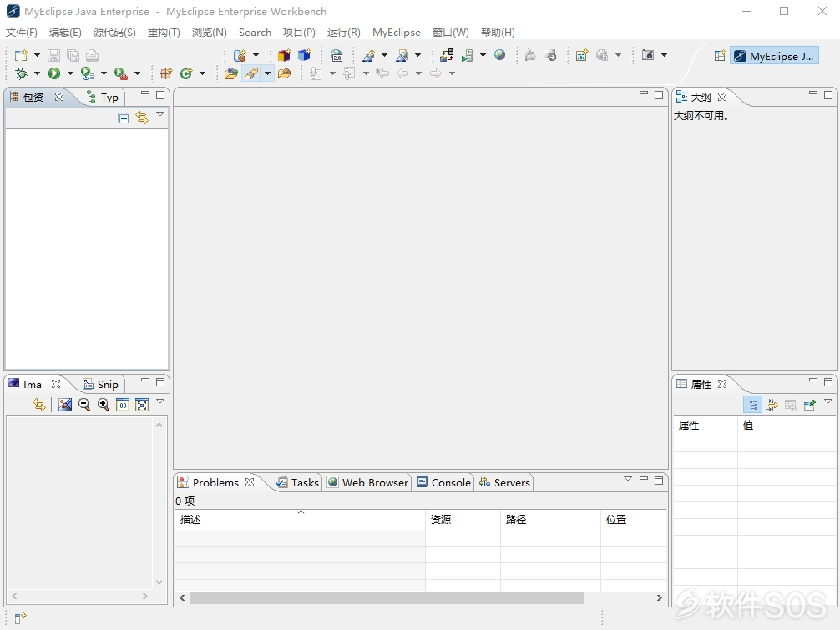Close the 属性 properties view tab
840x630 pixels.
click(722, 384)
